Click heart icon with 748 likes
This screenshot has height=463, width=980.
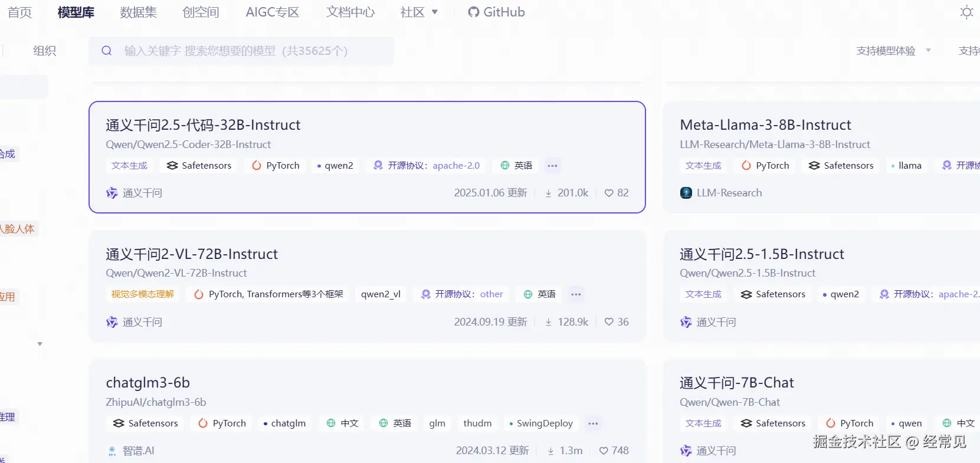[x=604, y=451]
